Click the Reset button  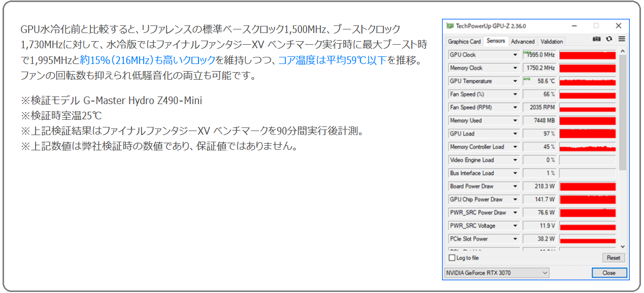[x=614, y=258]
